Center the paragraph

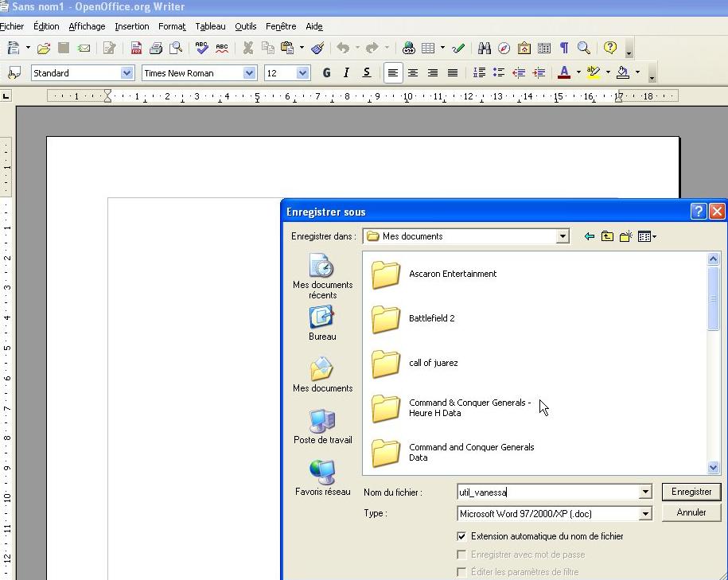point(413,72)
